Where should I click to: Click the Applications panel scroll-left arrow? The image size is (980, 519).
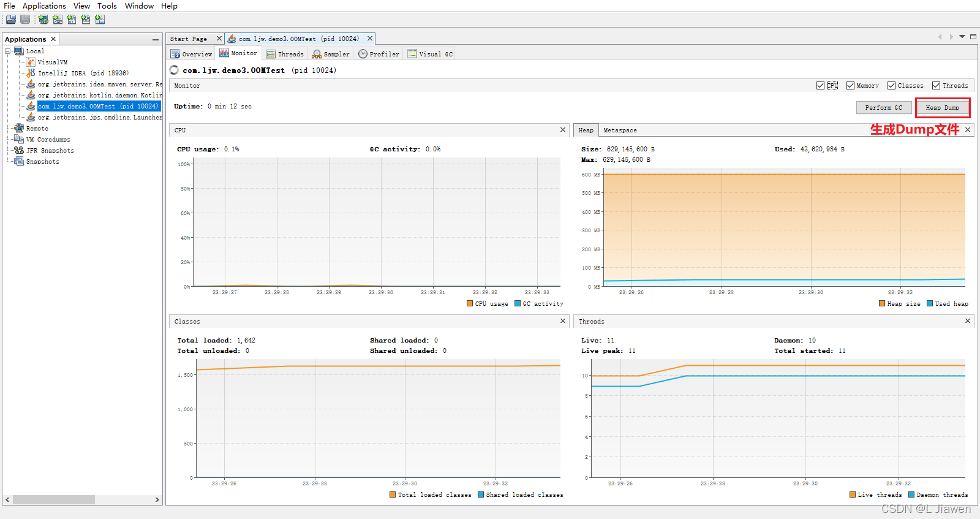click(x=7, y=499)
